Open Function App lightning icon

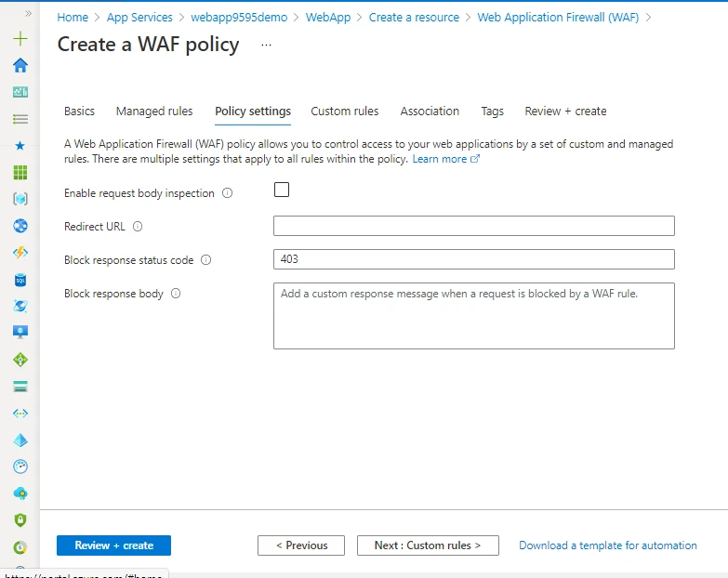point(20,253)
